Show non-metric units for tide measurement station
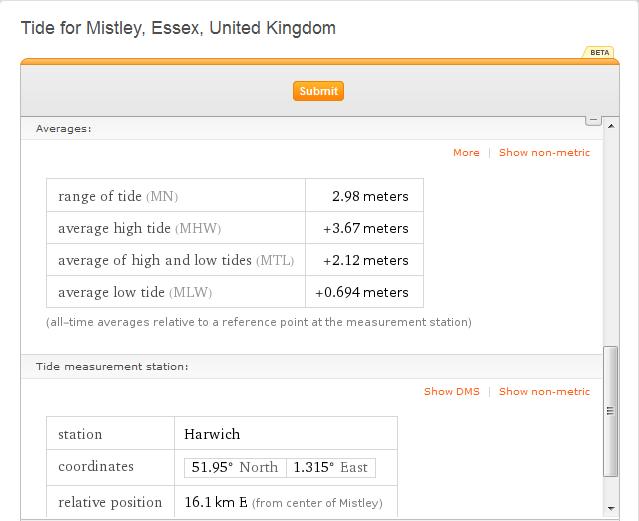639x521 pixels. point(544,392)
